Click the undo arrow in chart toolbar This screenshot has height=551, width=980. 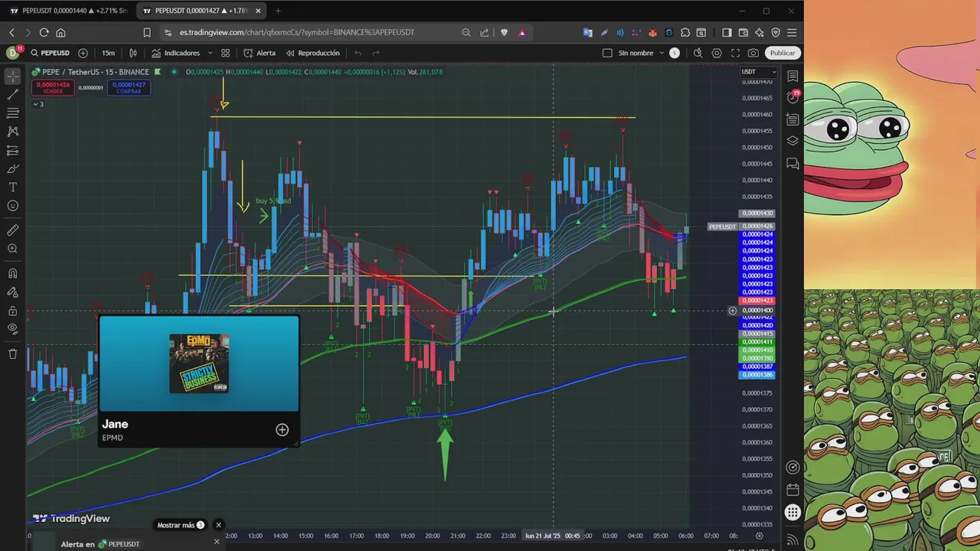[x=358, y=53]
